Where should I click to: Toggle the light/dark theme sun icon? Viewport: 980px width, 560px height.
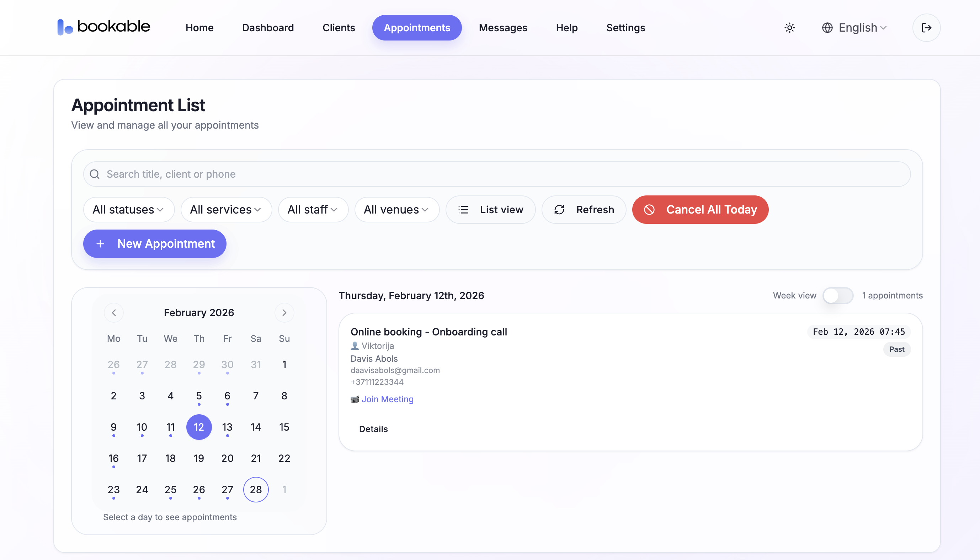tap(789, 28)
